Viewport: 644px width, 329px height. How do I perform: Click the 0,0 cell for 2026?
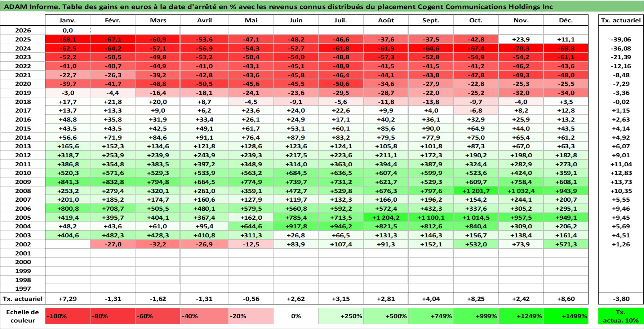click(x=68, y=31)
